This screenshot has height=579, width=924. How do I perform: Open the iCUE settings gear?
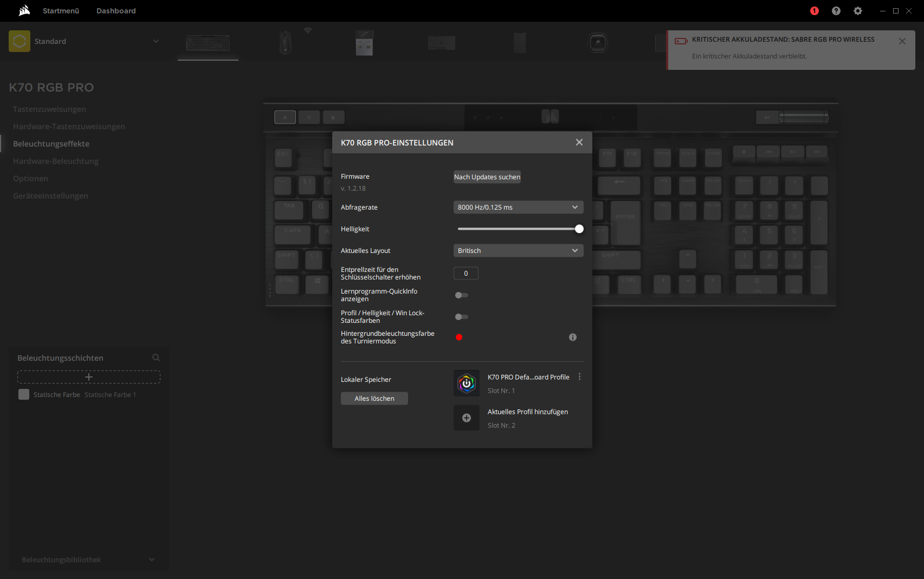tap(858, 11)
